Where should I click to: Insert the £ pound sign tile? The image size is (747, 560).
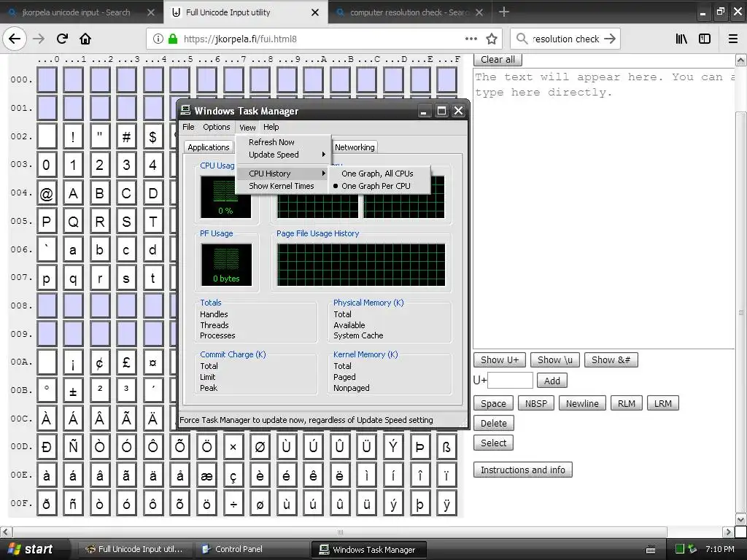click(x=126, y=363)
